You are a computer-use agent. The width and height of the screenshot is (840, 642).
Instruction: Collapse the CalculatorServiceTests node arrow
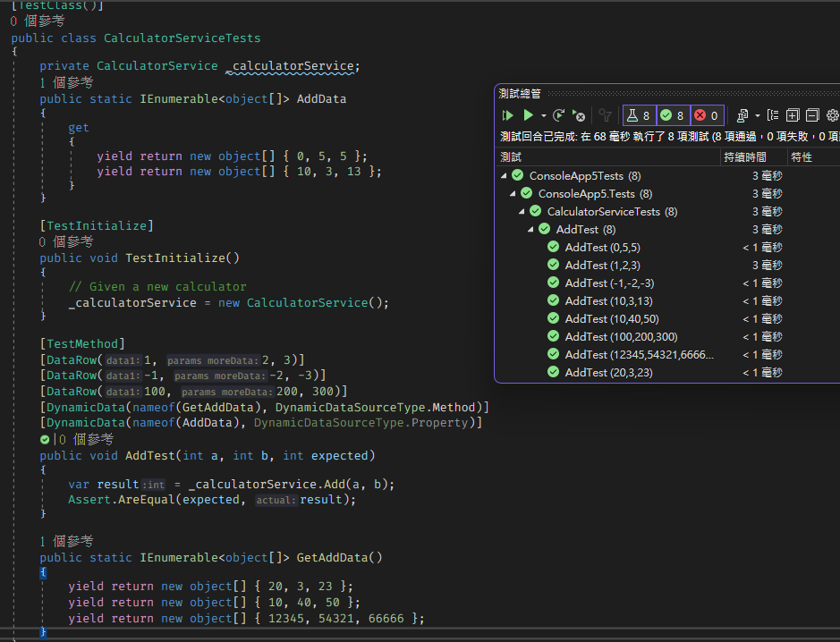point(522,212)
